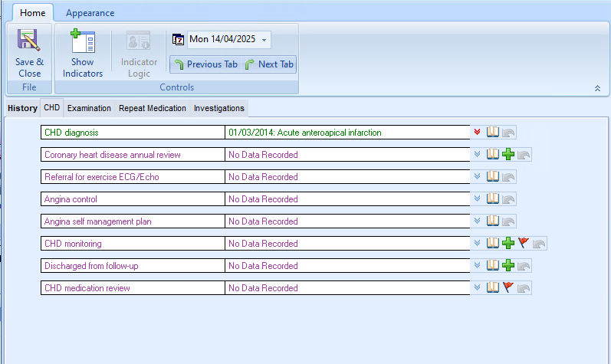Click green plus for Coronary heart disease annual review
Viewport: 611px width, 364px height.
[508, 155]
